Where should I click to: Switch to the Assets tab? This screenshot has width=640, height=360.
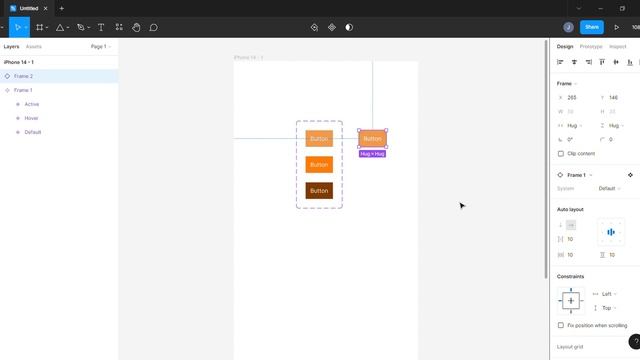coord(33,47)
